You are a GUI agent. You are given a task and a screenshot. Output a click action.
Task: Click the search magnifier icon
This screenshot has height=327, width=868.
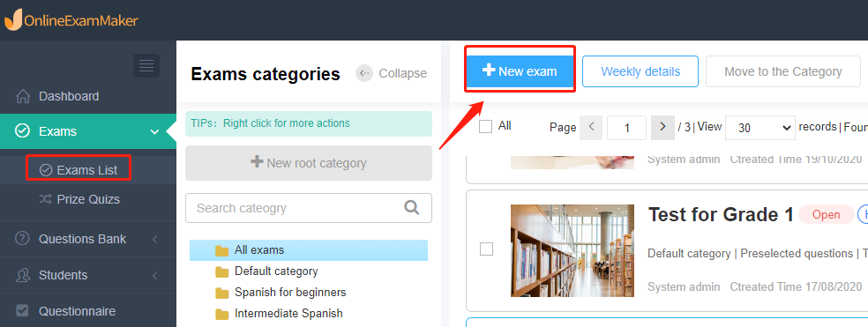click(x=411, y=207)
